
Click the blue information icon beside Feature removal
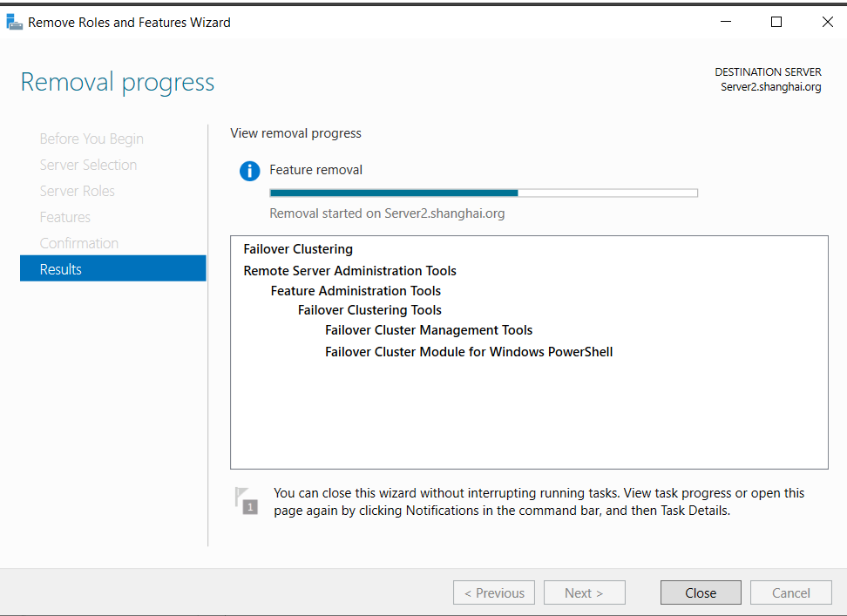249,171
